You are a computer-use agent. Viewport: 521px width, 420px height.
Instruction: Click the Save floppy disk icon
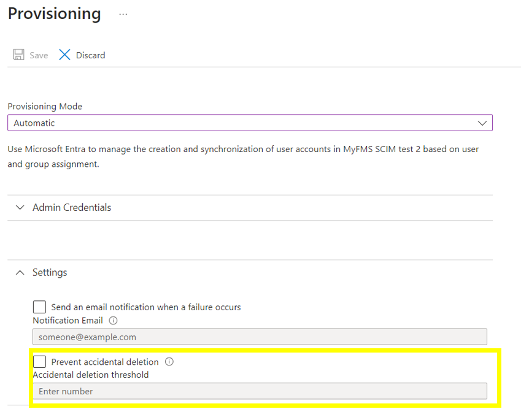coord(18,55)
